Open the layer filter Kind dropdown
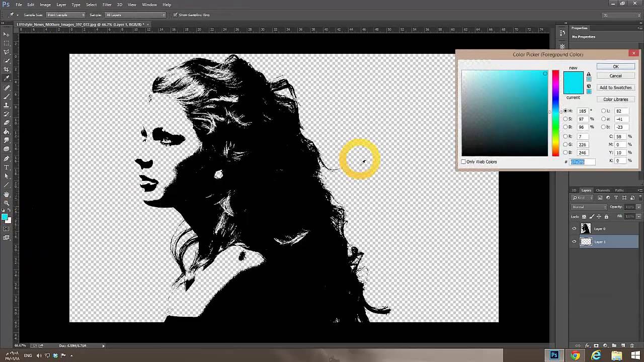Image resolution: width=644 pixels, height=362 pixels. [582, 198]
